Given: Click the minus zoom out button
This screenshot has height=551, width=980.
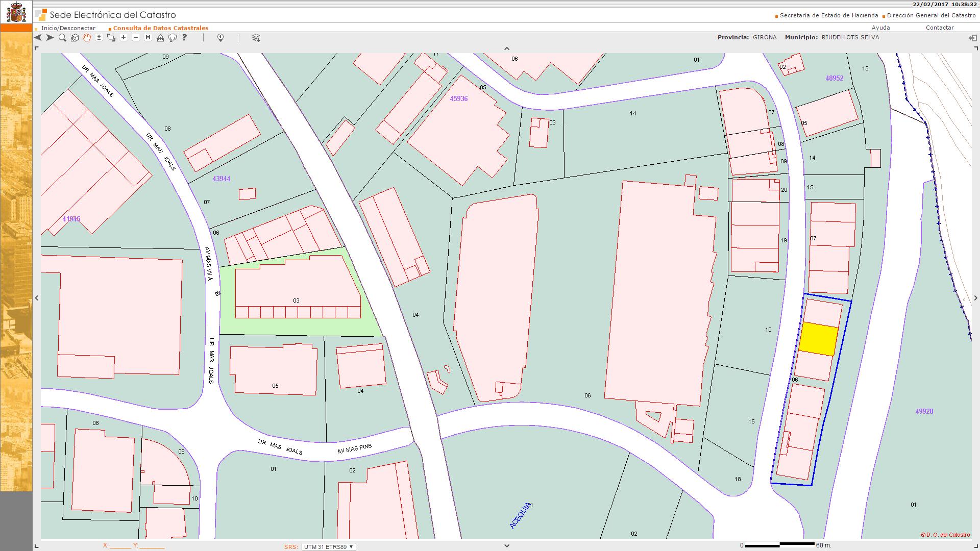Looking at the screenshot, I should tap(136, 38).
